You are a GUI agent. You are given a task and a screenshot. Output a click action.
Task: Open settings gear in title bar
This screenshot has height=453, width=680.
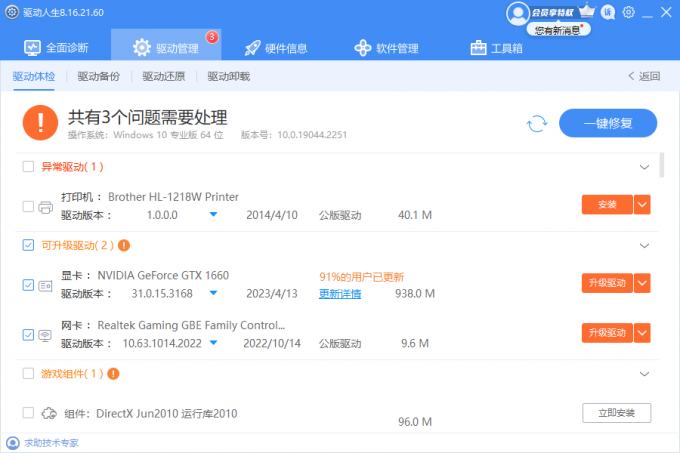tap(628, 12)
